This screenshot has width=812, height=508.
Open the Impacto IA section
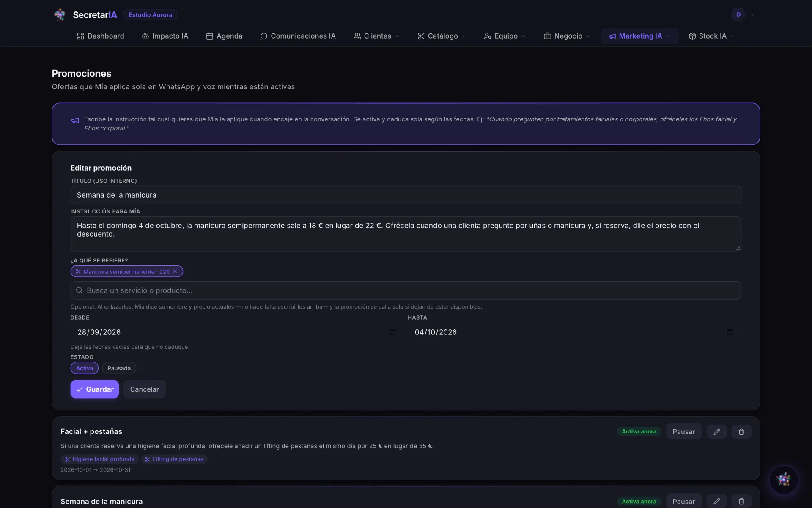[x=165, y=36]
